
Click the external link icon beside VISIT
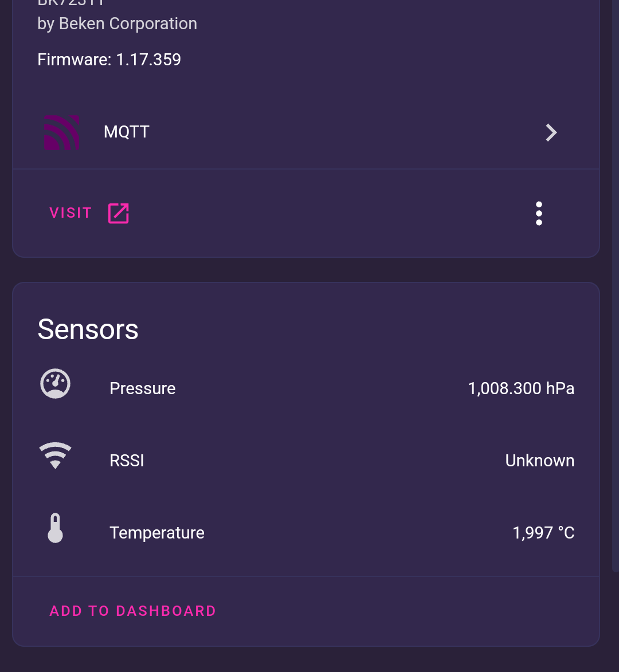click(118, 214)
